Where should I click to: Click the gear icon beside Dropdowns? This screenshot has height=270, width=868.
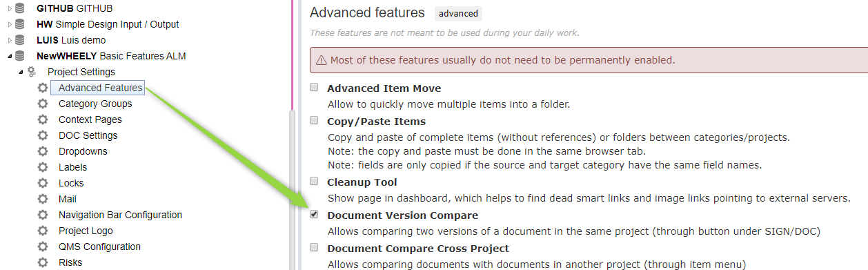[43, 151]
